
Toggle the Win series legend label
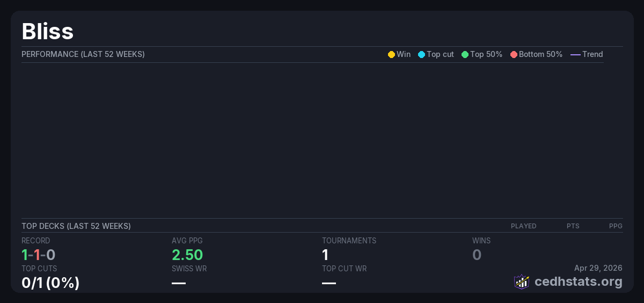tap(404, 54)
